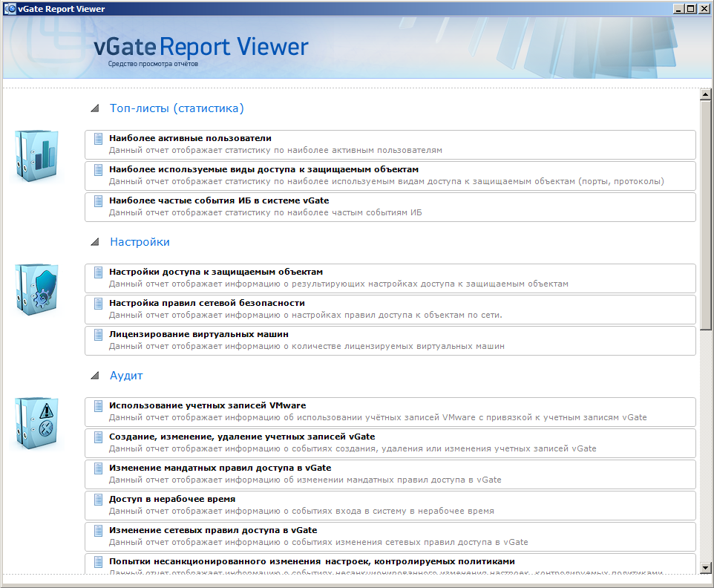Collapse the Аудит section triangle
The width and height of the screenshot is (714, 588).
(95, 376)
